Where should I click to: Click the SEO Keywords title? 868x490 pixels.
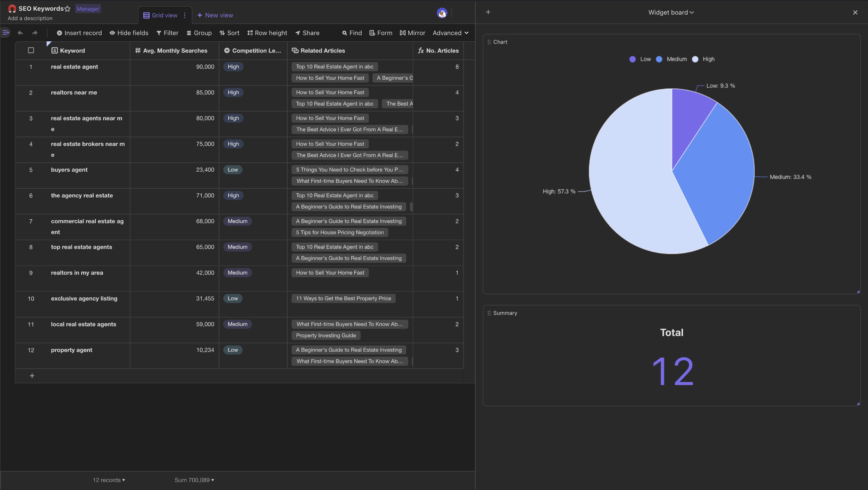pyautogui.click(x=41, y=9)
